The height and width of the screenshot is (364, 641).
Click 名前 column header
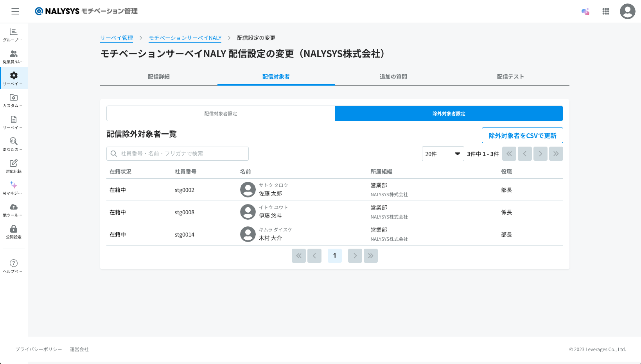click(246, 172)
